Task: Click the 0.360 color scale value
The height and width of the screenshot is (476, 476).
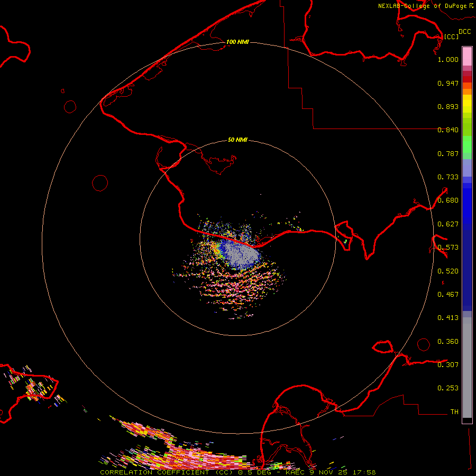Action: point(448,342)
